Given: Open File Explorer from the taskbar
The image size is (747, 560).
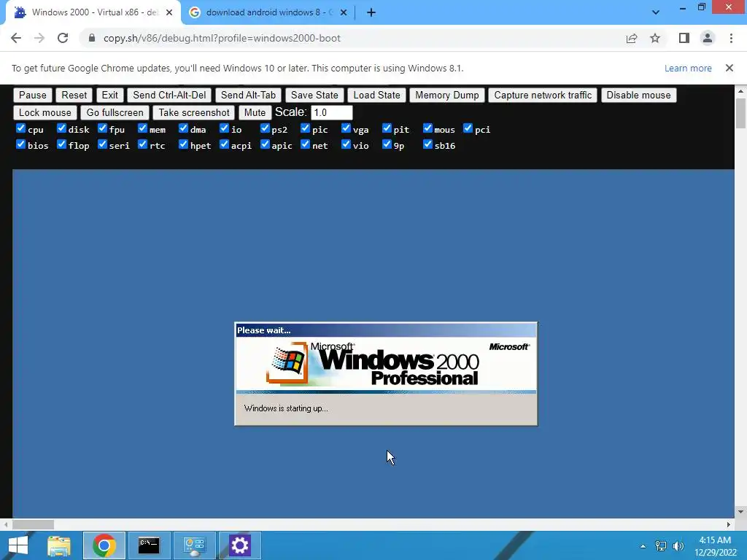Looking at the screenshot, I should (x=59, y=545).
